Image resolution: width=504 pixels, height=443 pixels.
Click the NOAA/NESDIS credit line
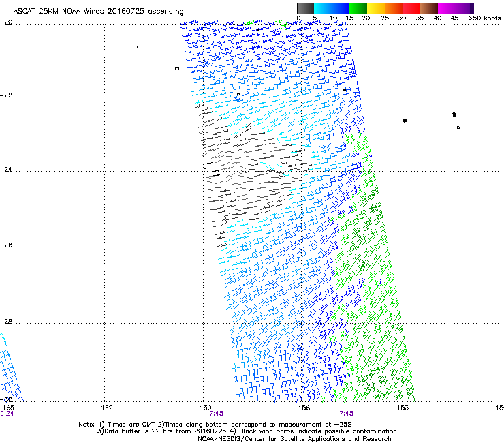coord(294,439)
